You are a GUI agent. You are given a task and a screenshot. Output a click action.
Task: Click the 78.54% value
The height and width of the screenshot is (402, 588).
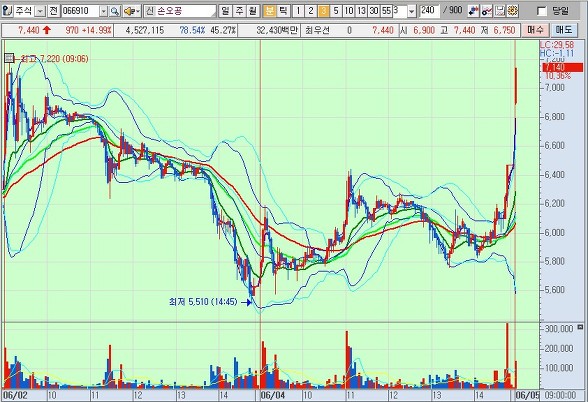[192, 30]
